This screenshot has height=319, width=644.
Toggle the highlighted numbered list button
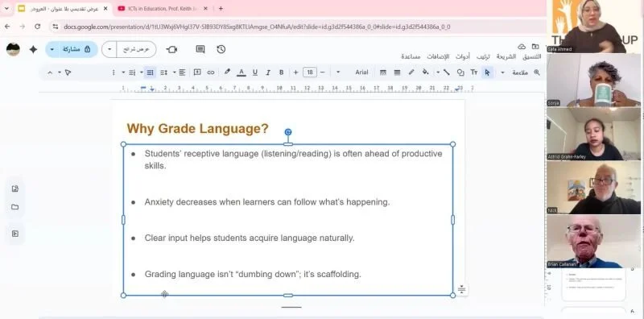coord(150,72)
